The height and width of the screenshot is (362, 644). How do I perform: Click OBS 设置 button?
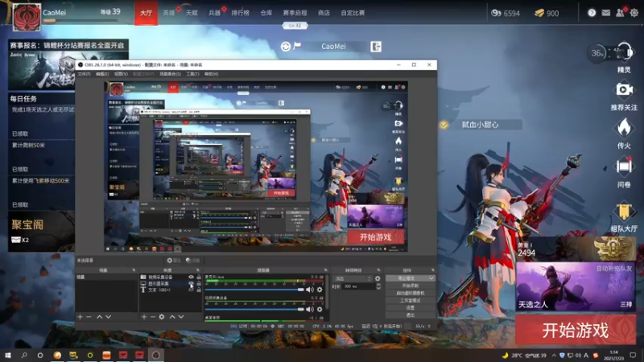click(x=410, y=308)
